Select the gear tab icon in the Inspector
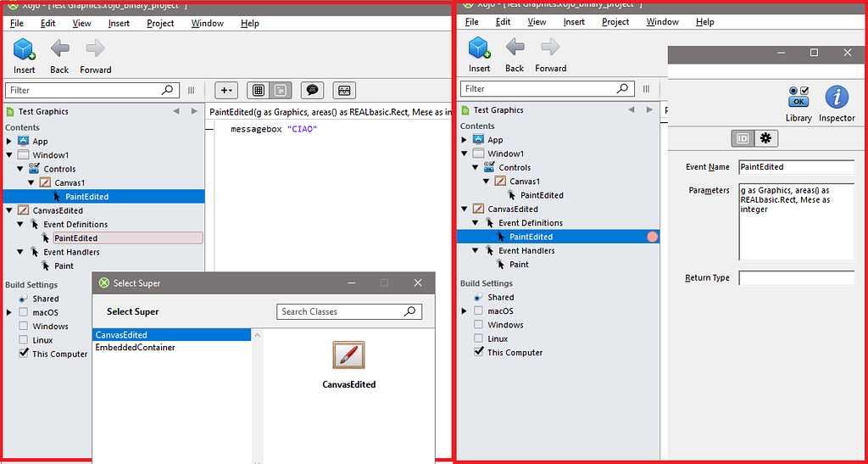868x464 pixels. click(x=765, y=138)
